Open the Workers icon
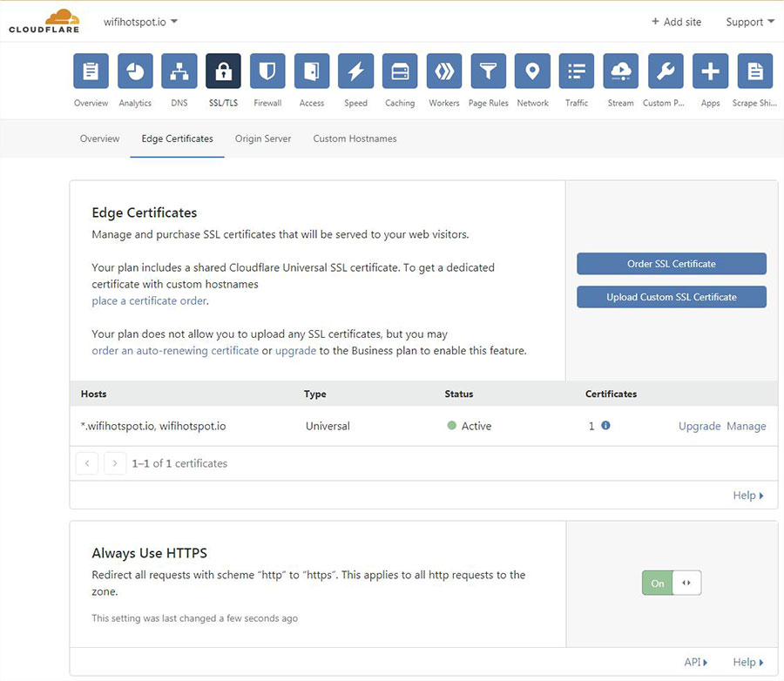Image resolution: width=784 pixels, height=681 pixels. [444, 71]
